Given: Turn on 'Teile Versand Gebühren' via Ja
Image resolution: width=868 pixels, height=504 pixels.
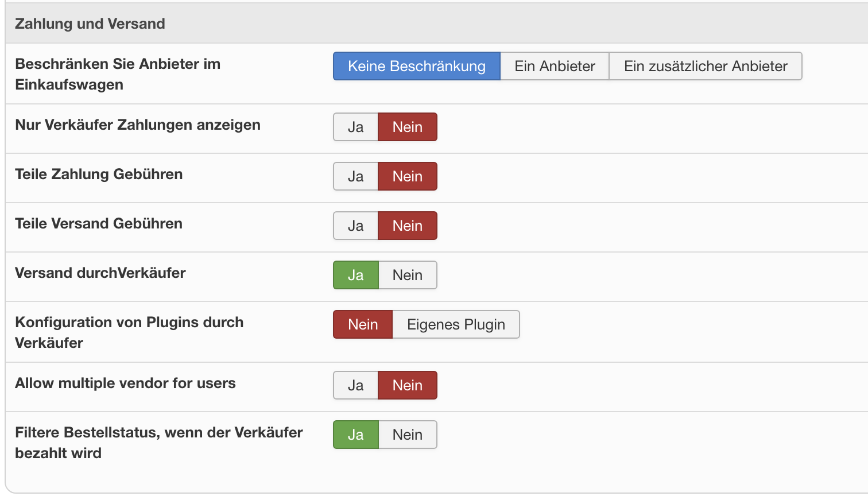Looking at the screenshot, I should pos(355,226).
